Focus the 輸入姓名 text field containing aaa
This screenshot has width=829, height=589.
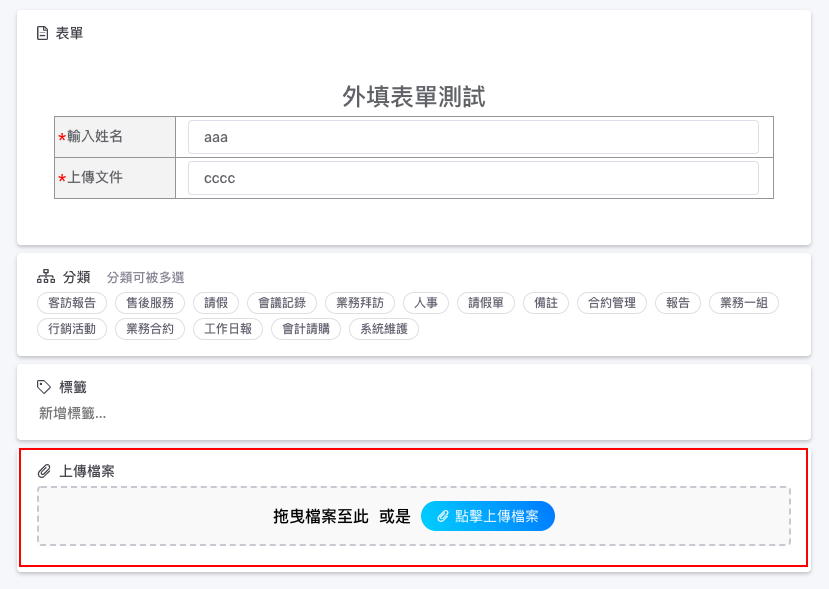(x=473, y=137)
